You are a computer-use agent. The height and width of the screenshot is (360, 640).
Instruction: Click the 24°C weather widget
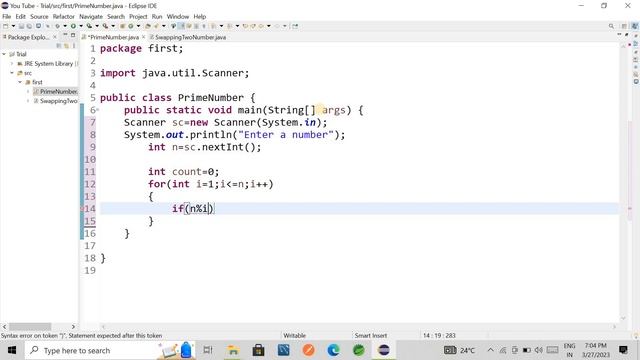(x=460, y=350)
